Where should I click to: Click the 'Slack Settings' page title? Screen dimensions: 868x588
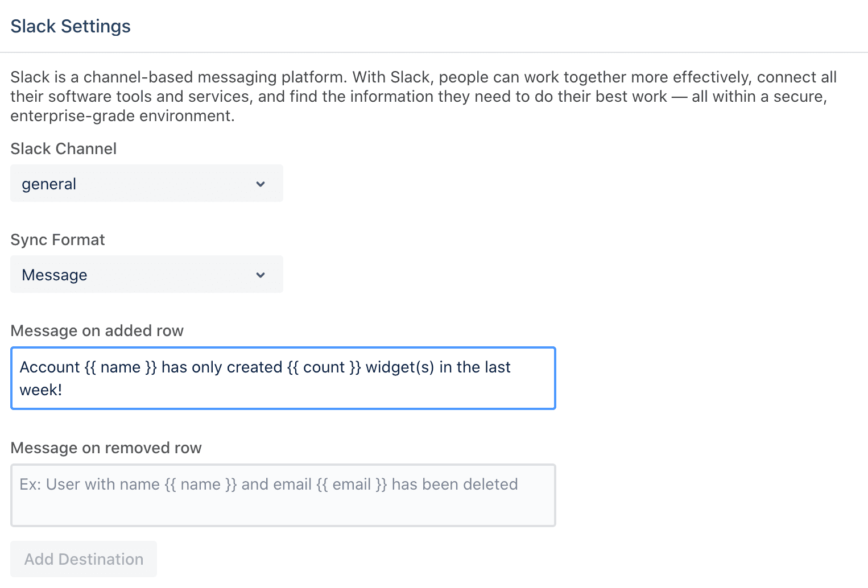70,26
